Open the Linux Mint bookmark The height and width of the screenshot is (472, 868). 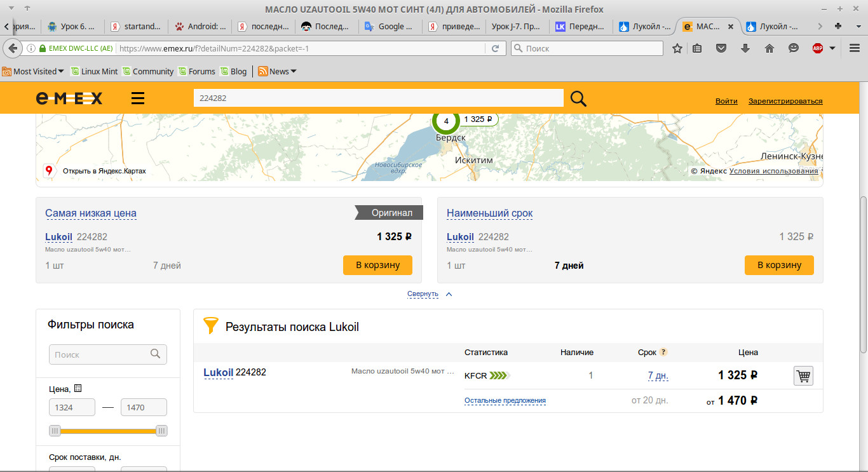[94, 71]
